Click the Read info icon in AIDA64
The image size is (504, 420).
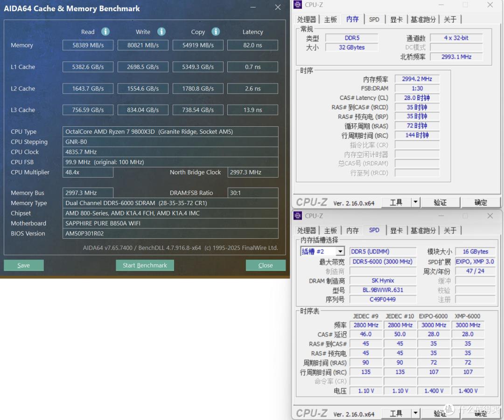click(x=105, y=32)
